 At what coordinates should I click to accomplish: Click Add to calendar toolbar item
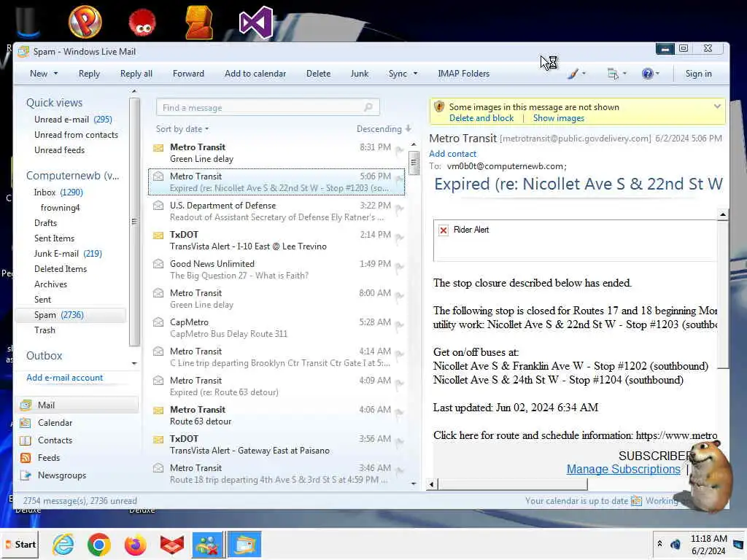click(255, 74)
